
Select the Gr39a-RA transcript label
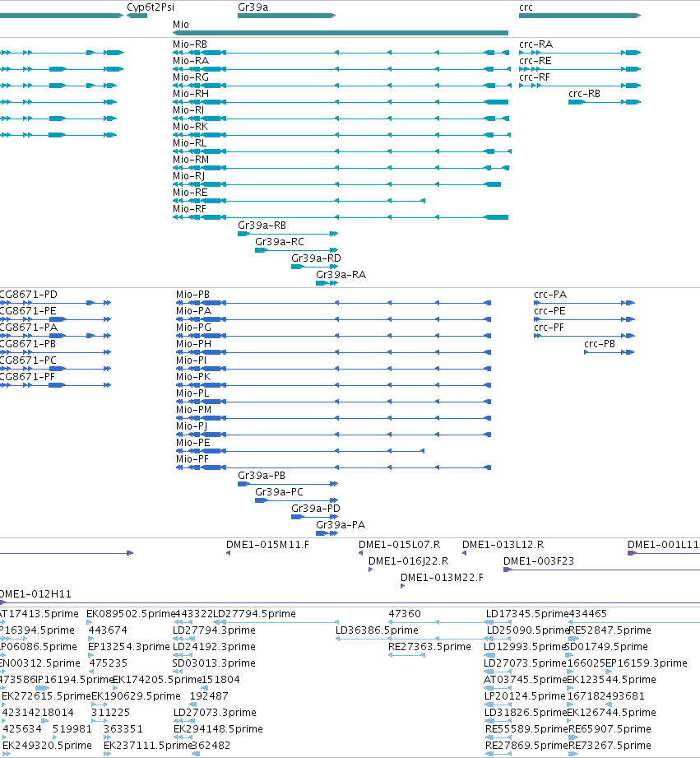point(341,275)
